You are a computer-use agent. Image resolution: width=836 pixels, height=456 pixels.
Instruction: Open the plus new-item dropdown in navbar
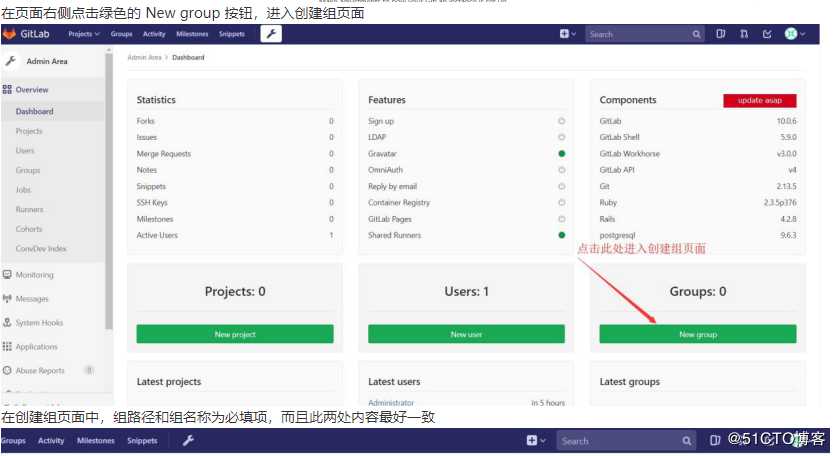click(567, 34)
